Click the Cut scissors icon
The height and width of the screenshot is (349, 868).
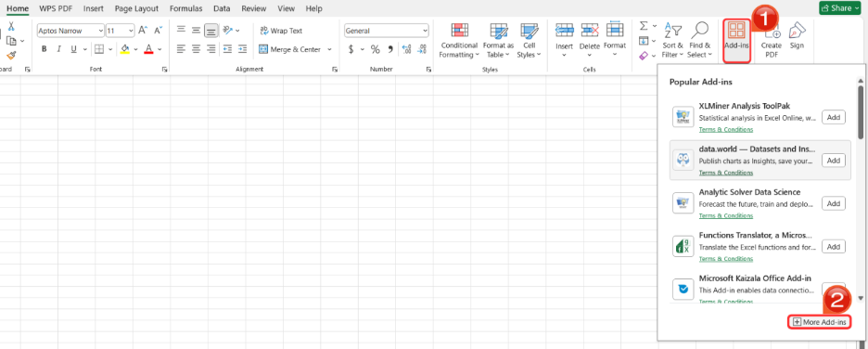pos(10,27)
